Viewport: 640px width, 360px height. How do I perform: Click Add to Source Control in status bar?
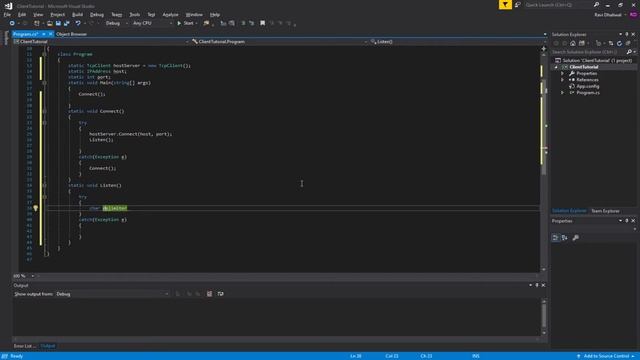coord(606,356)
